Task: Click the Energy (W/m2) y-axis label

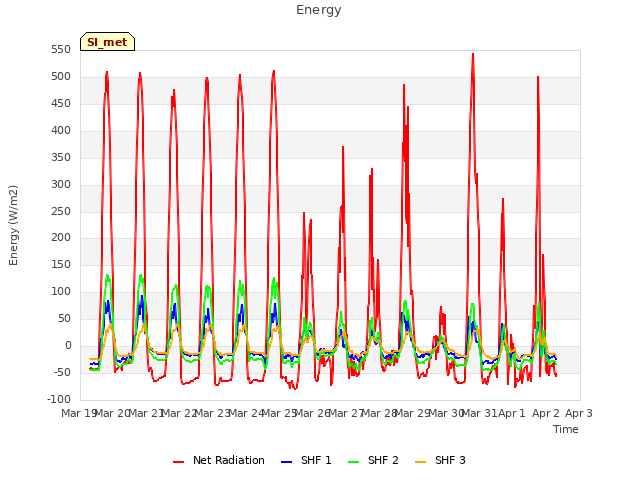Action: 13,225
